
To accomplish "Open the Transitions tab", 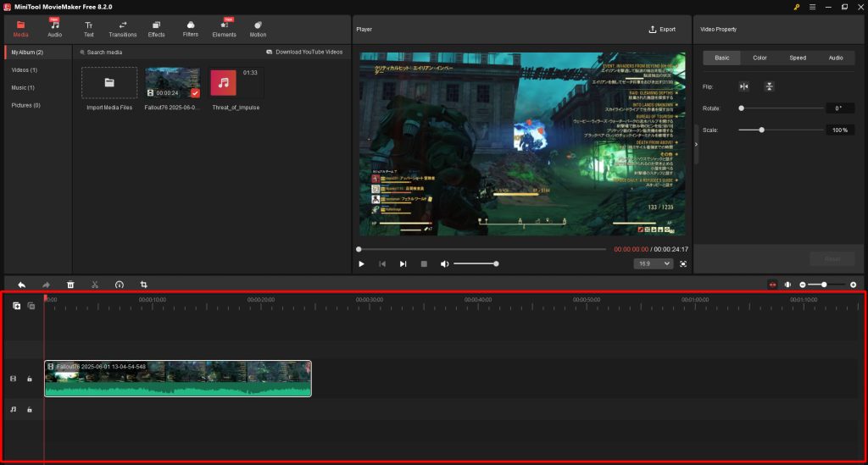I will [122, 29].
